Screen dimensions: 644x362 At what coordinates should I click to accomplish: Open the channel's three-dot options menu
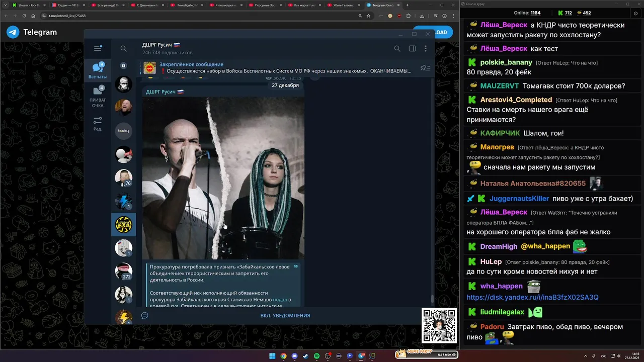click(x=426, y=49)
